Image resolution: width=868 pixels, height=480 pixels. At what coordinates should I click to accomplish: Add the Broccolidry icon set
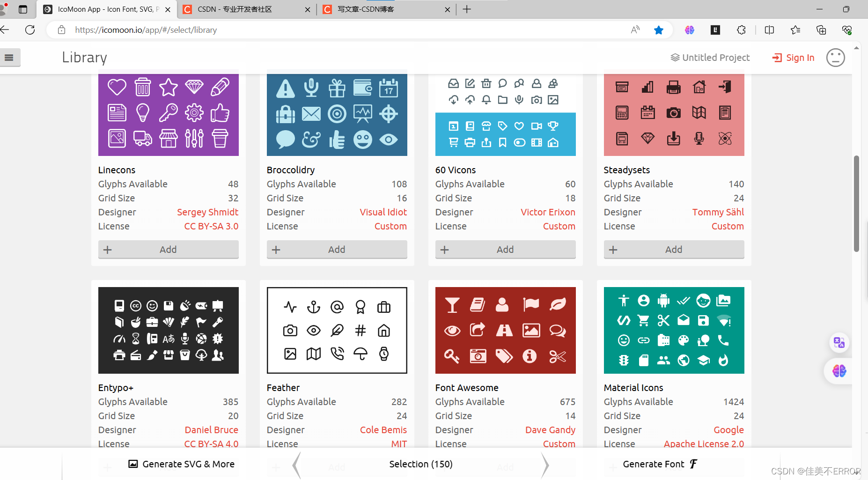(337, 250)
